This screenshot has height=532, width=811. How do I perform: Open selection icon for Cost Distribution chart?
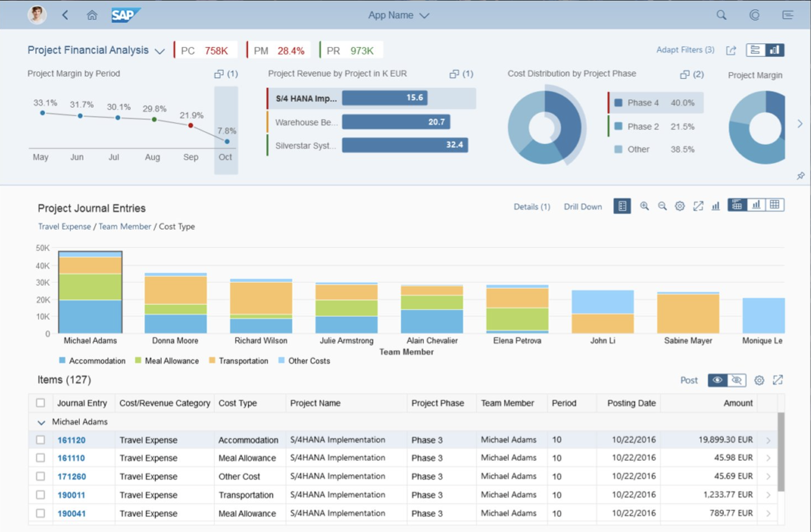click(x=684, y=74)
